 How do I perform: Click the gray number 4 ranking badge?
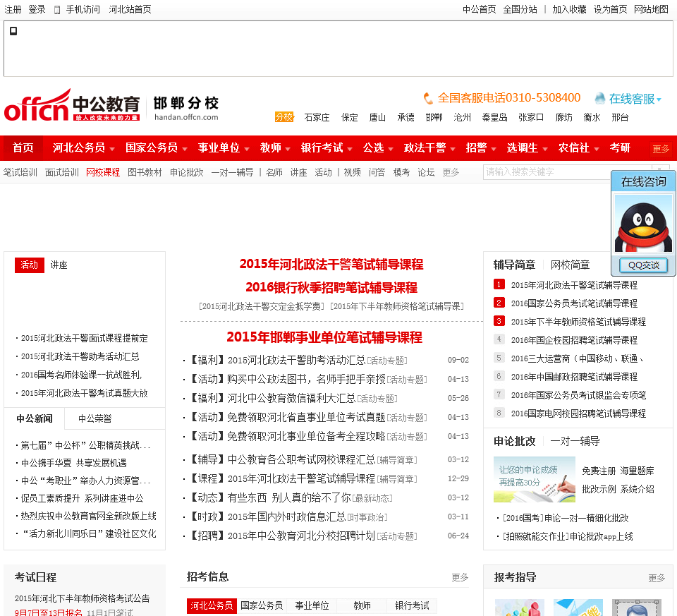tap(499, 339)
